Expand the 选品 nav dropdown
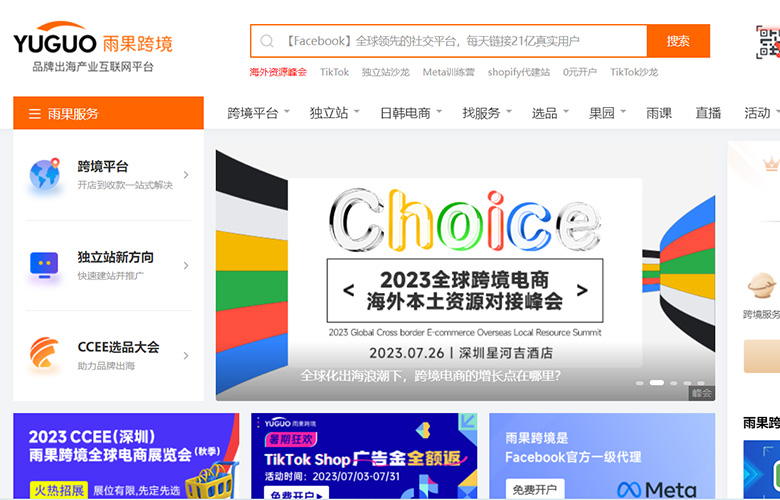Image resolution: width=780 pixels, height=500 pixels. click(x=550, y=113)
